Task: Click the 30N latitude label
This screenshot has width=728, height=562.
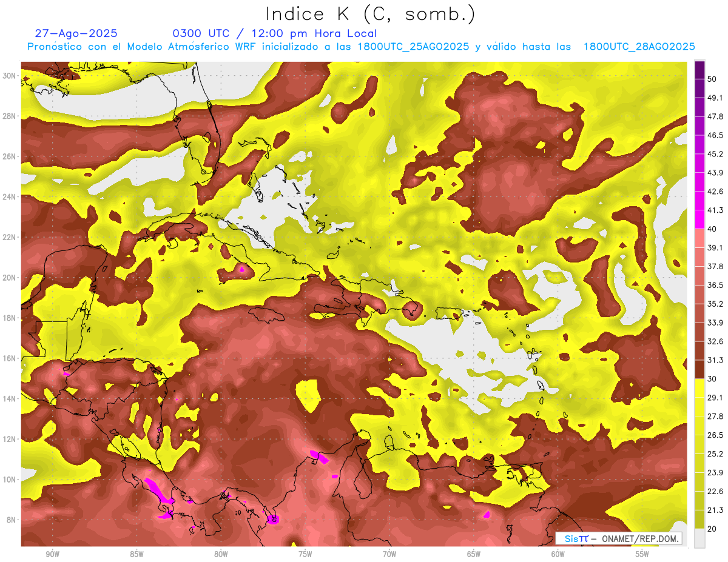Action: (10, 76)
